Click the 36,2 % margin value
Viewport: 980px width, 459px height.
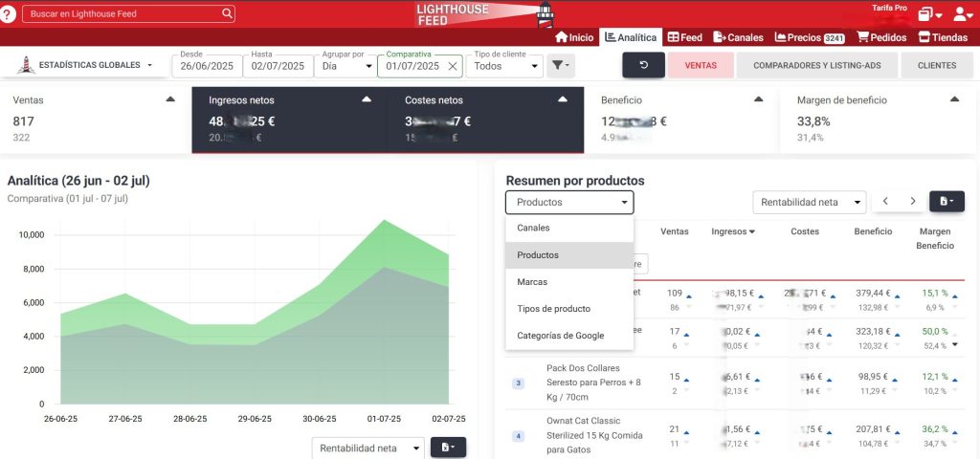click(935, 429)
